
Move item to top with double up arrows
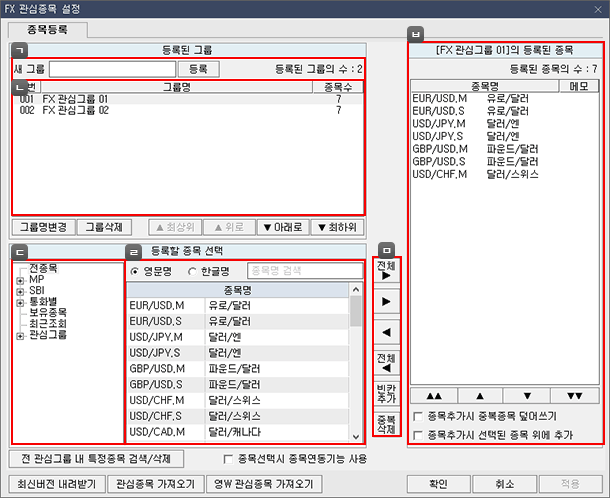[434, 396]
